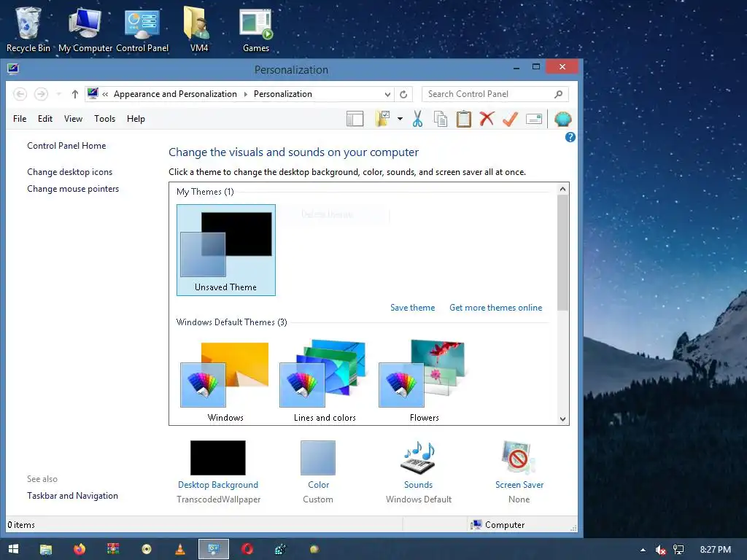Screen dimensions: 747x560
Task: Open the recent locations dropdown arrow
Action: tap(58, 94)
